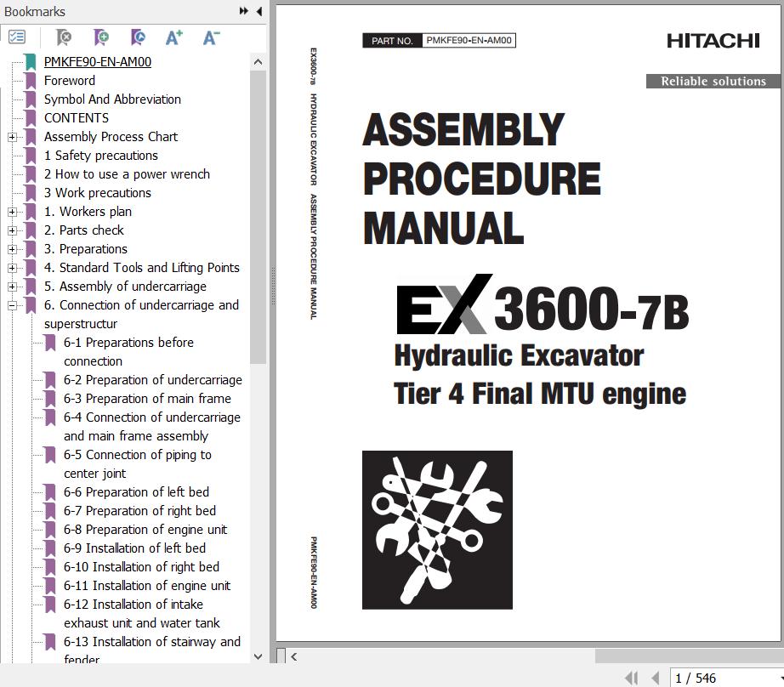
Task: Expand the 3. Preparations bookmark
Action: (13, 249)
